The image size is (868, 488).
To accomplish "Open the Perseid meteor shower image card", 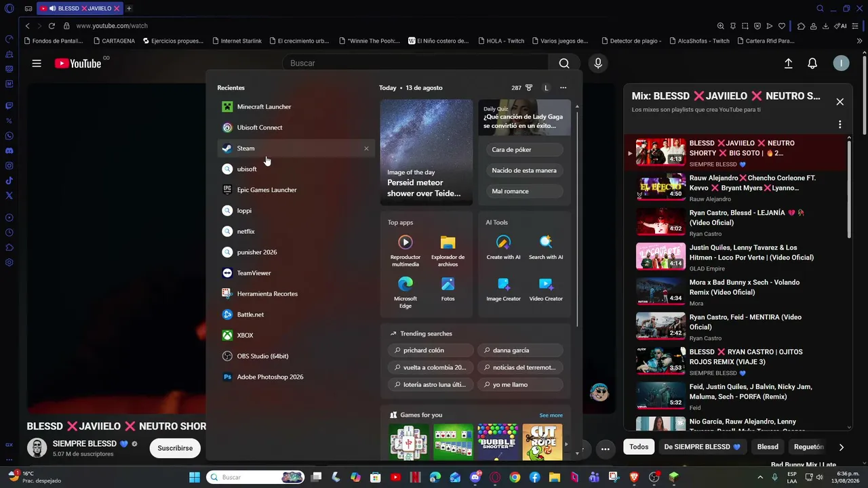I will click(427, 152).
